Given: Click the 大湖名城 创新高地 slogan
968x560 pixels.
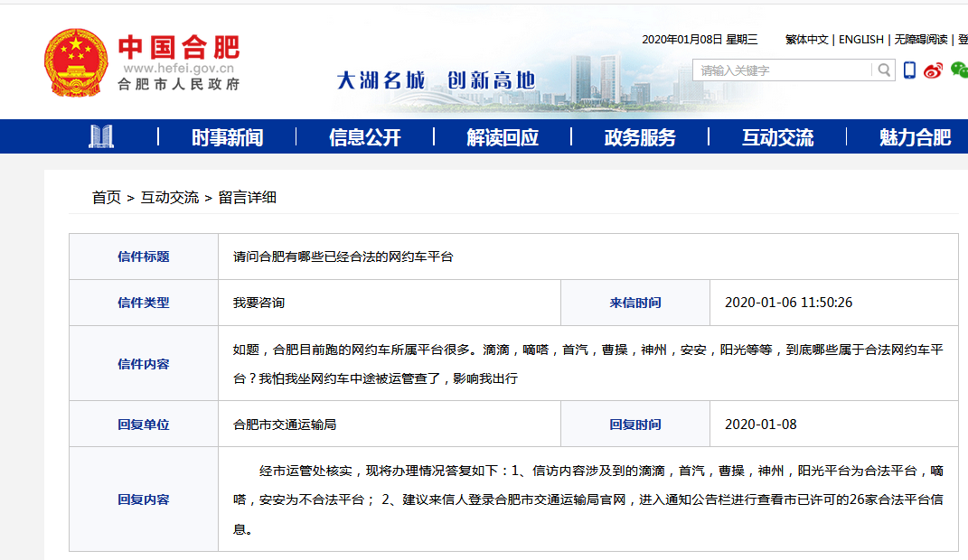Looking at the screenshot, I should coord(436,80).
